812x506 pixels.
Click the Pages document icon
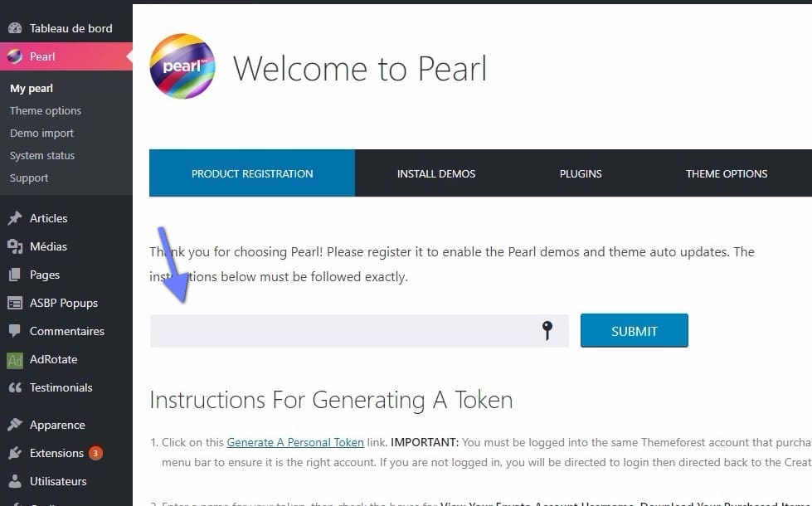pos(17,275)
